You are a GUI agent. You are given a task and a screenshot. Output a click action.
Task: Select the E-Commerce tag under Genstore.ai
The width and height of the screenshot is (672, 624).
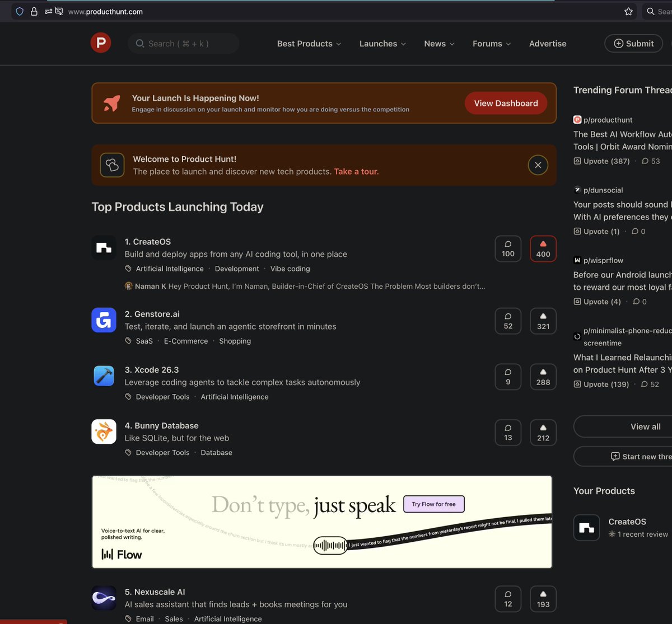[x=186, y=341]
